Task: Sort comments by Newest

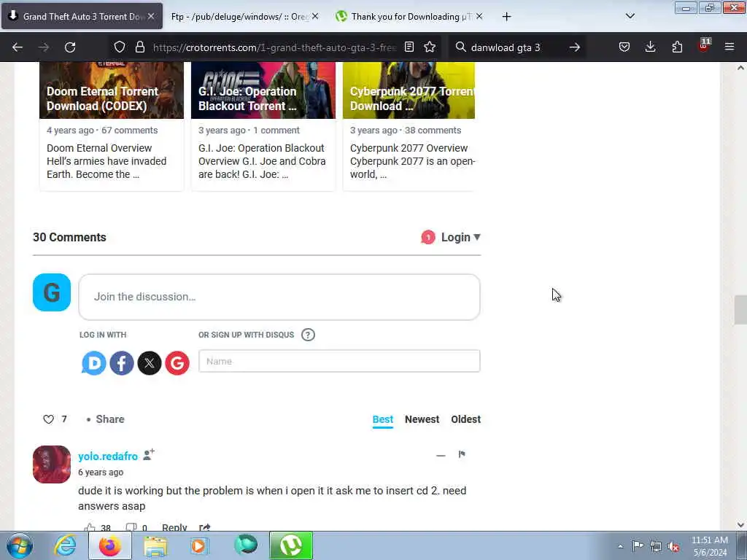Action: (422, 419)
